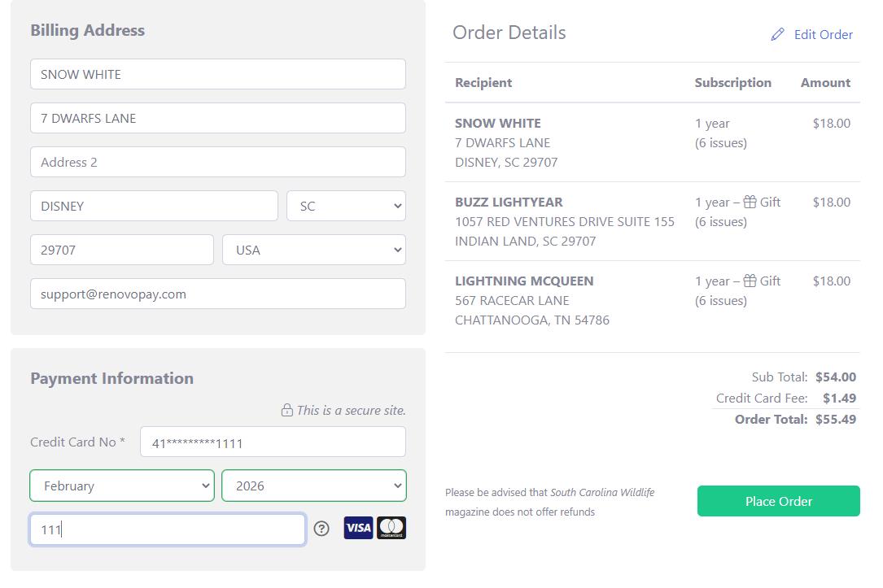Open the billing state dropdown showing SC
Viewport: 883px width, 588px height.
[346, 206]
